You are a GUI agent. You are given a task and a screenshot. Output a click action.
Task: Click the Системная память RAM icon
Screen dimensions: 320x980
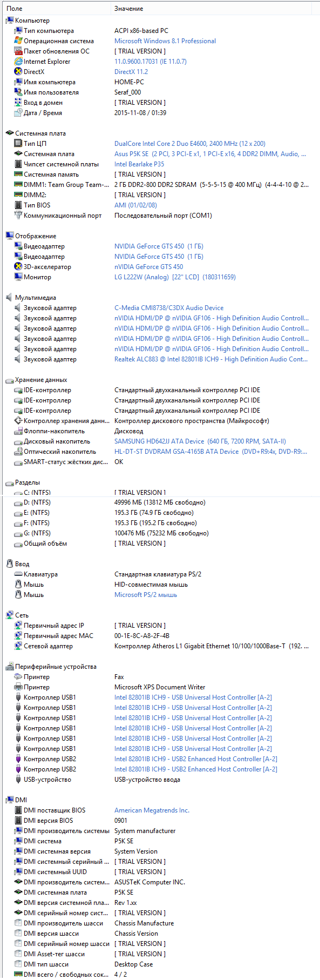[x=18, y=174]
